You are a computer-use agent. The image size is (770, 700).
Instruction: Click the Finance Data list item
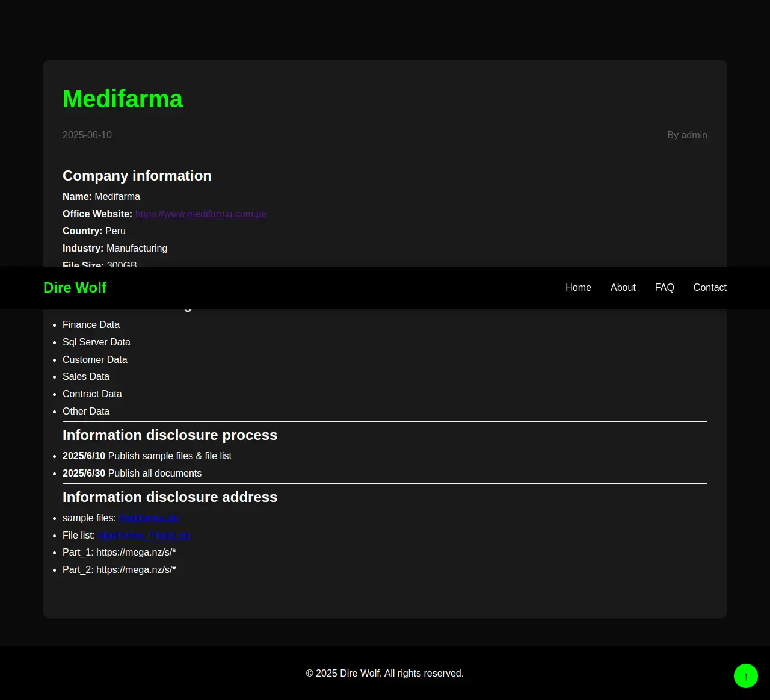pos(91,325)
